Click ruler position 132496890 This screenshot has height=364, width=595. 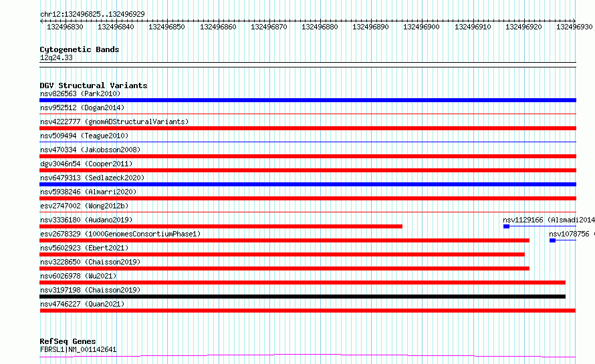pyautogui.click(x=371, y=27)
